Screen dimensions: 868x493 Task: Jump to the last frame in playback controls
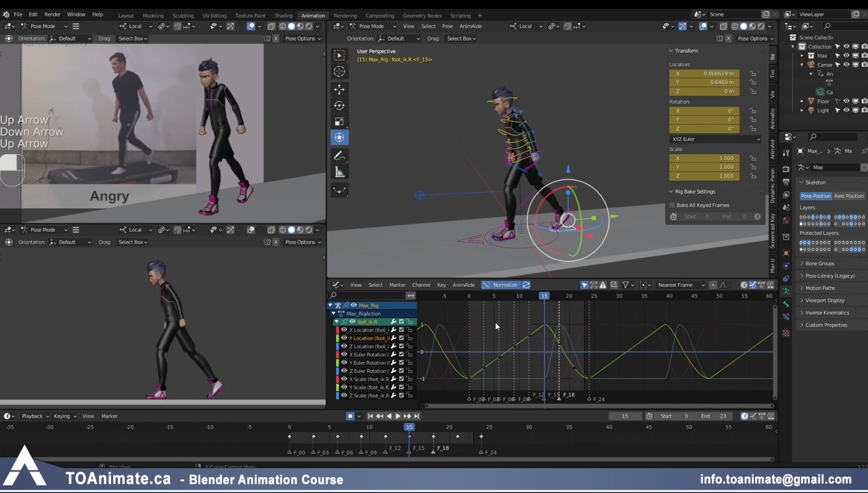[417, 416]
